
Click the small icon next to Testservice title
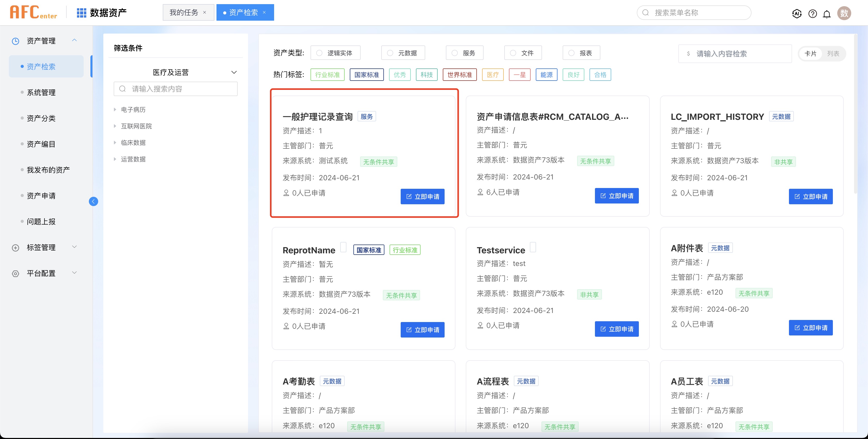point(533,247)
